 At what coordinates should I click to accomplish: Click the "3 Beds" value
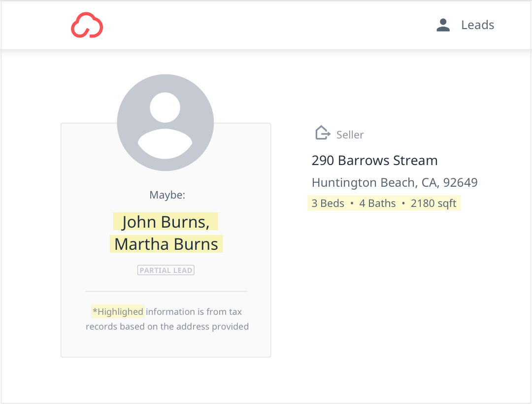tap(328, 203)
